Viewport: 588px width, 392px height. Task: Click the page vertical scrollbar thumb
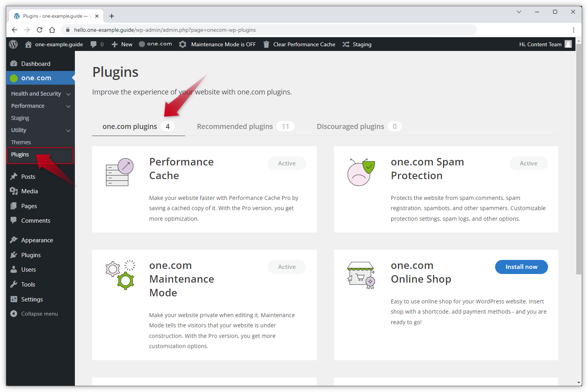[x=579, y=159]
